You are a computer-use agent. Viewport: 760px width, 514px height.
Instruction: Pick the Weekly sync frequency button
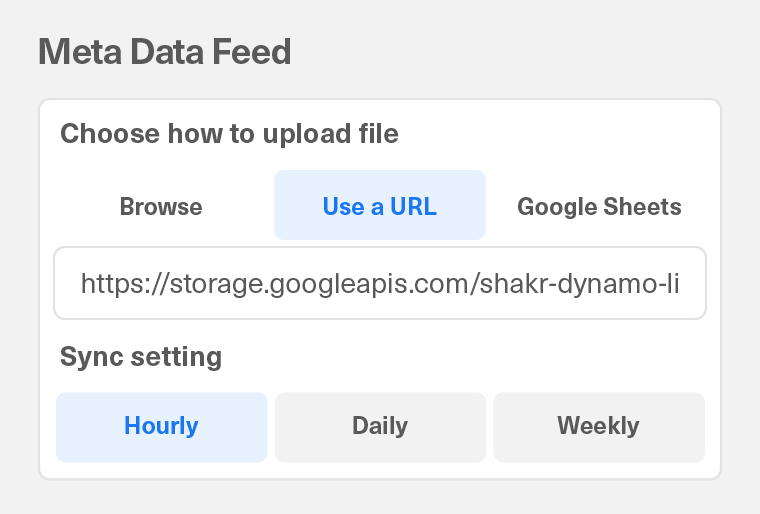pos(598,426)
